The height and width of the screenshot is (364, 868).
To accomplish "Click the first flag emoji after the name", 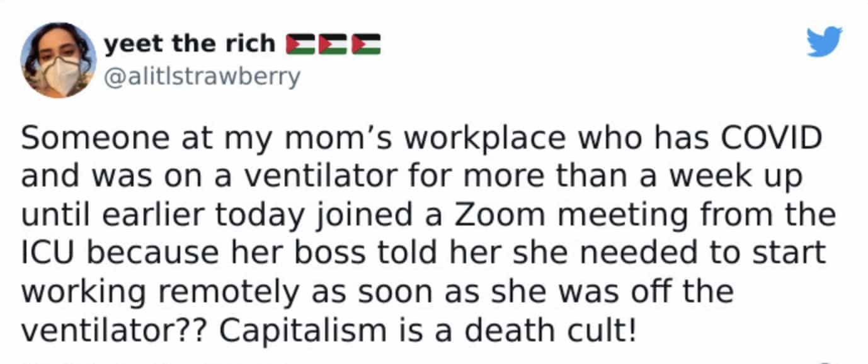I will [x=301, y=44].
